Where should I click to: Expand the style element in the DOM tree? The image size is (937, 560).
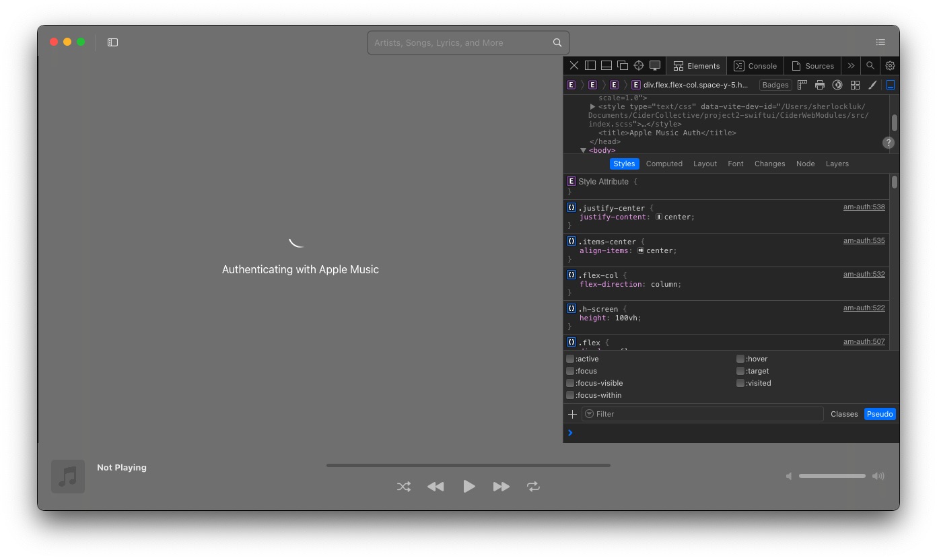pos(592,107)
